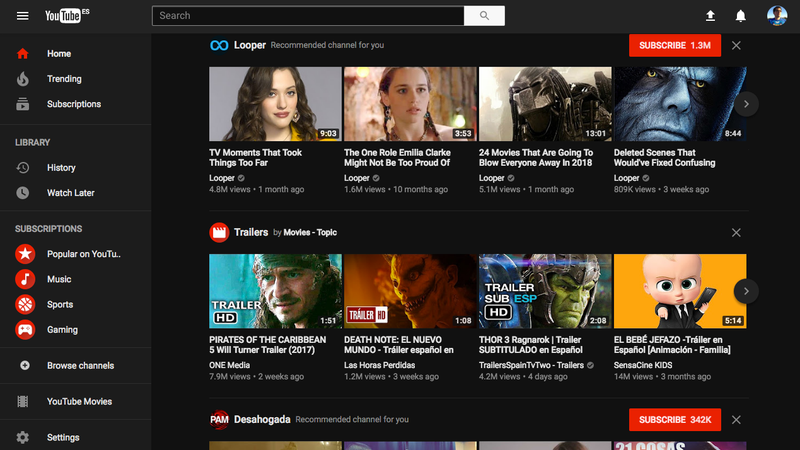This screenshot has width=800, height=450.
Task: Open title 'PIRATES OF THE CARIBBEAN 5 Will Turner Trailer'
Action: click(267, 345)
